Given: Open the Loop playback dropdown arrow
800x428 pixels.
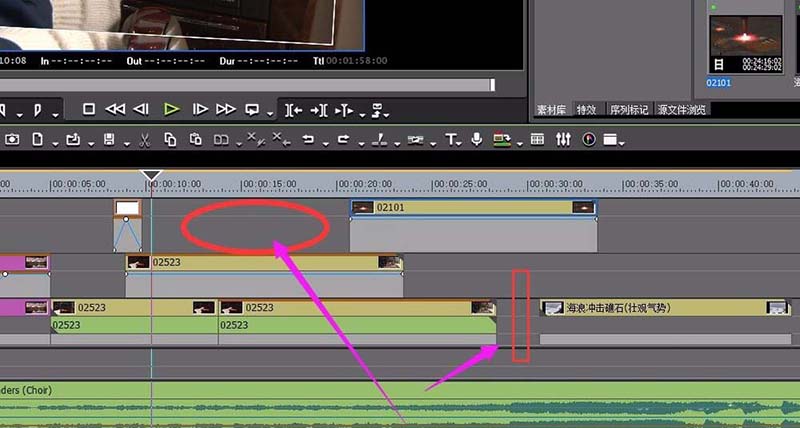Looking at the screenshot, I should (270, 114).
